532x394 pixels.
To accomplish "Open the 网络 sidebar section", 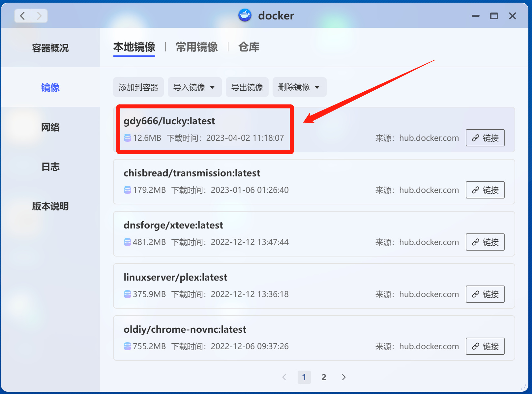I will [50, 127].
